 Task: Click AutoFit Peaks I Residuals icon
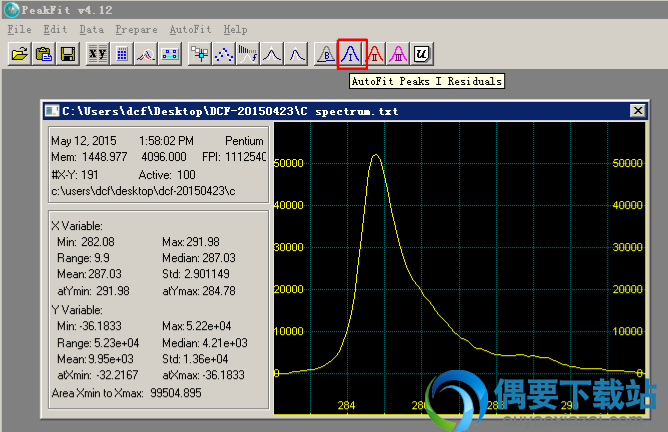click(x=351, y=54)
